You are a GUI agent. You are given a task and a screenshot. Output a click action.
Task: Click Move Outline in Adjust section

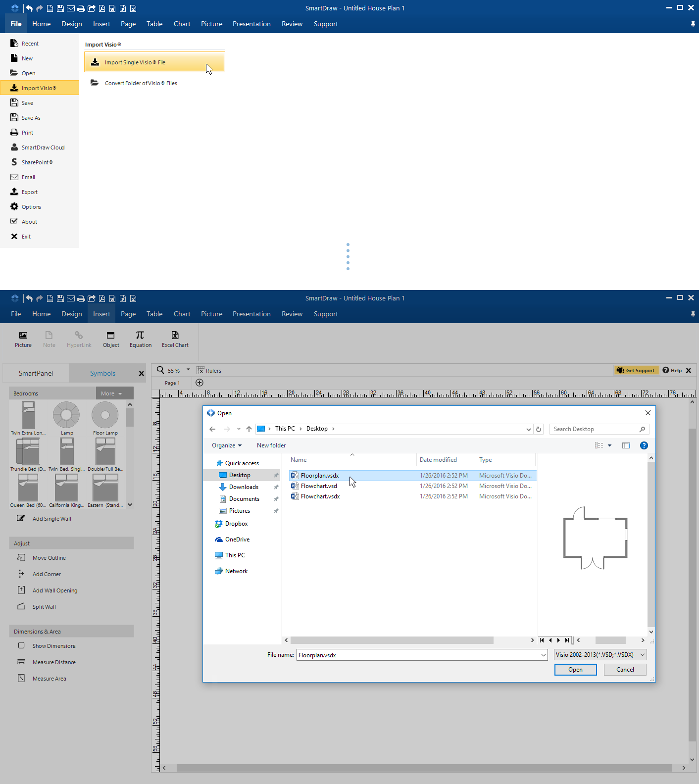point(42,558)
